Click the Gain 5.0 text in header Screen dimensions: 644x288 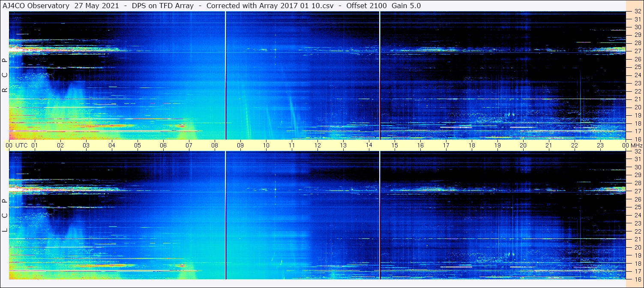point(406,6)
